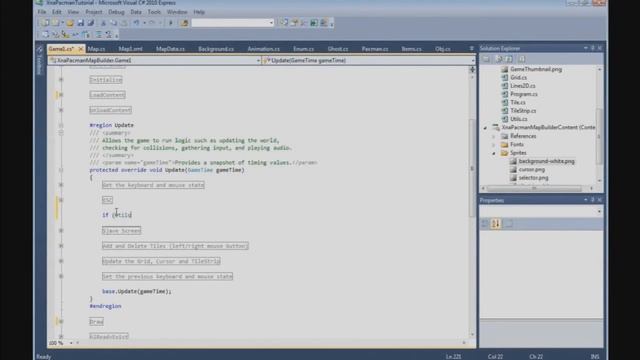Switch the Properties grid to Categorized view

(485, 224)
